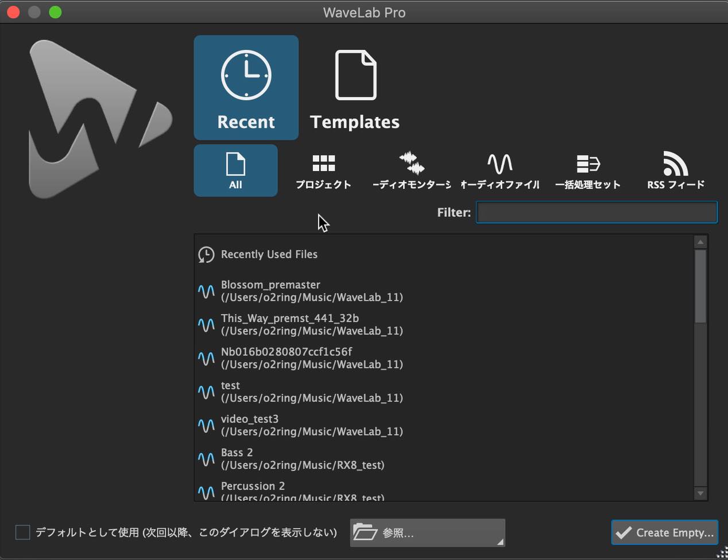This screenshot has height=560, width=728.
Task: Open the 参照 browse button
Action: pyautogui.click(x=428, y=532)
